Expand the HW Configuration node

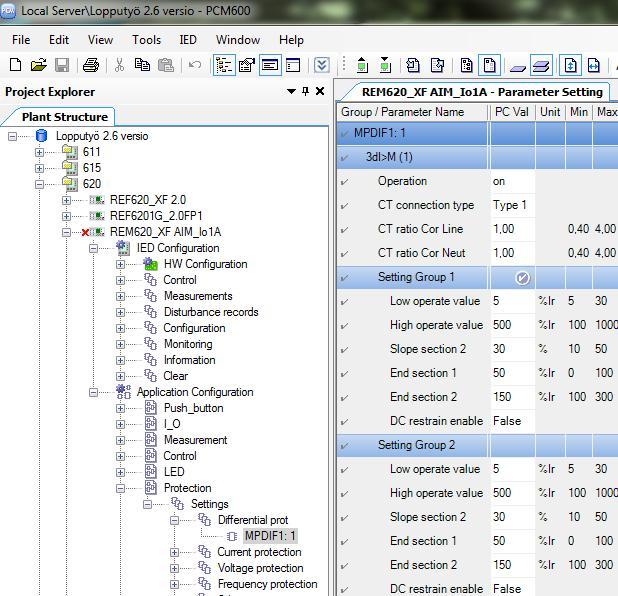pyautogui.click(x=120, y=264)
